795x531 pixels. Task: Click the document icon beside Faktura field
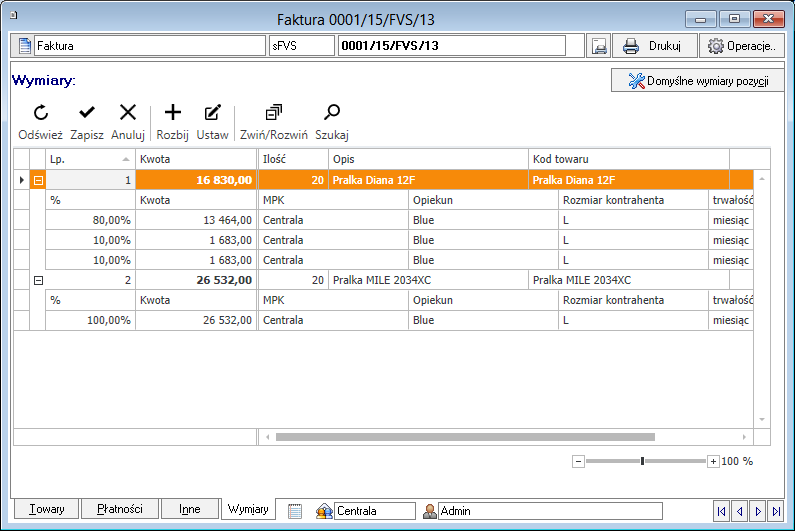pos(24,46)
